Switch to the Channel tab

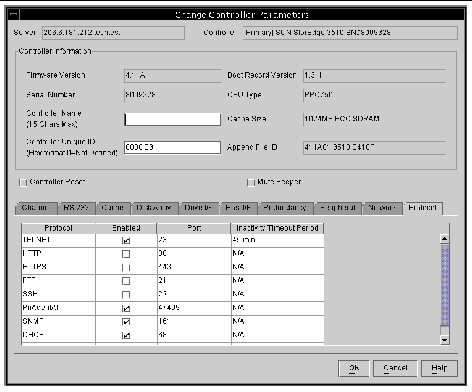coord(36,208)
